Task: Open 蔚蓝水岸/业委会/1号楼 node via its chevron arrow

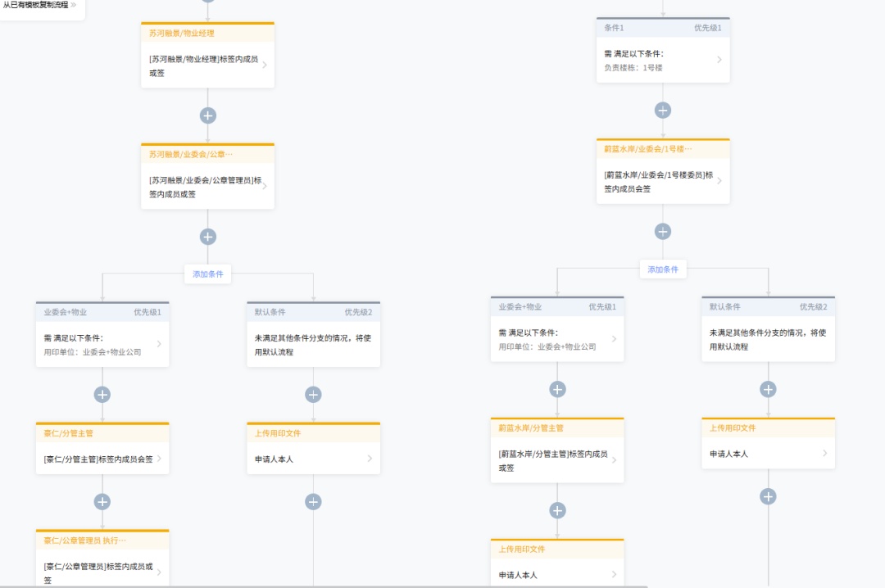Action: pyautogui.click(x=719, y=181)
